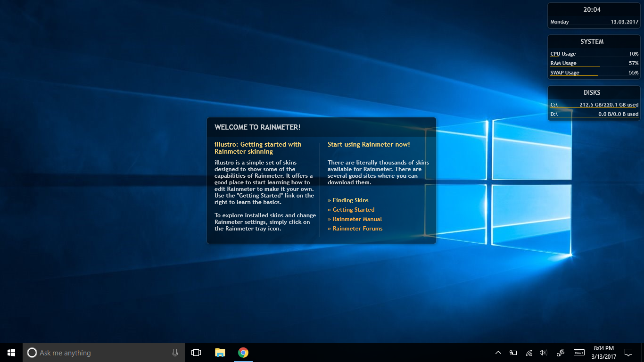Click the RAM Usage label

(x=563, y=63)
